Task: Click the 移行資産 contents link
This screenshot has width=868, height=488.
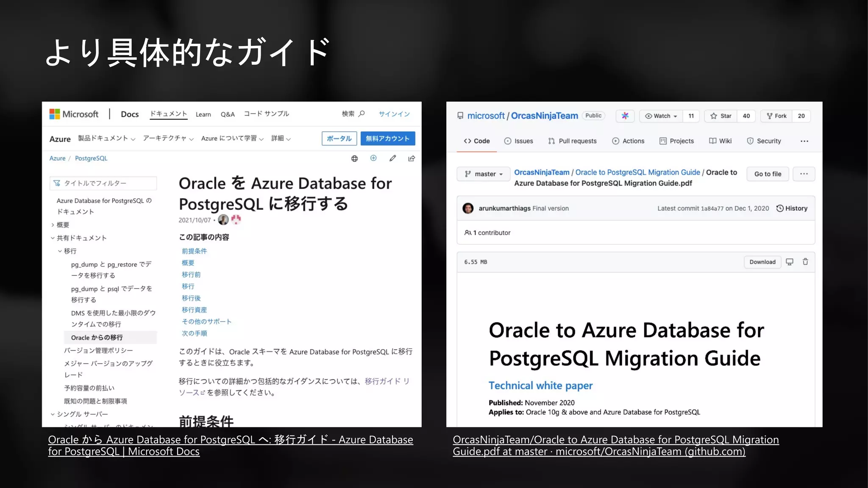Action: [194, 310]
